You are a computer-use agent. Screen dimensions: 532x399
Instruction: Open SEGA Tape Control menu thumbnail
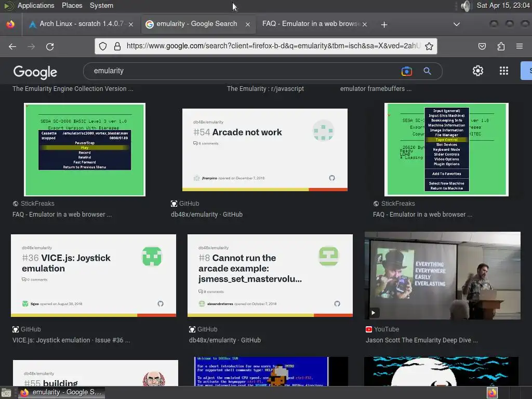tap(446, 150)
